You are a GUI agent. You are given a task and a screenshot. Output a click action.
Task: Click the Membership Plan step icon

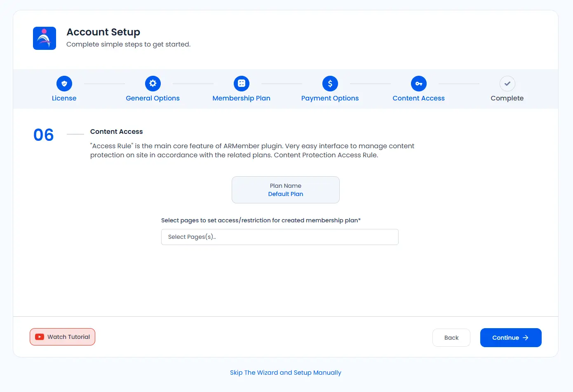point(242,84)
